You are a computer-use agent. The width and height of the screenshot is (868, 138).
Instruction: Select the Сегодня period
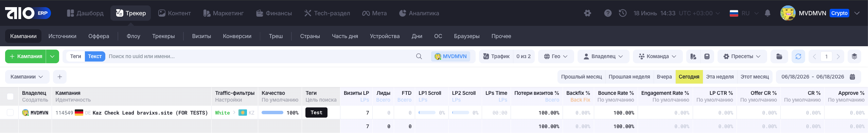689,77
